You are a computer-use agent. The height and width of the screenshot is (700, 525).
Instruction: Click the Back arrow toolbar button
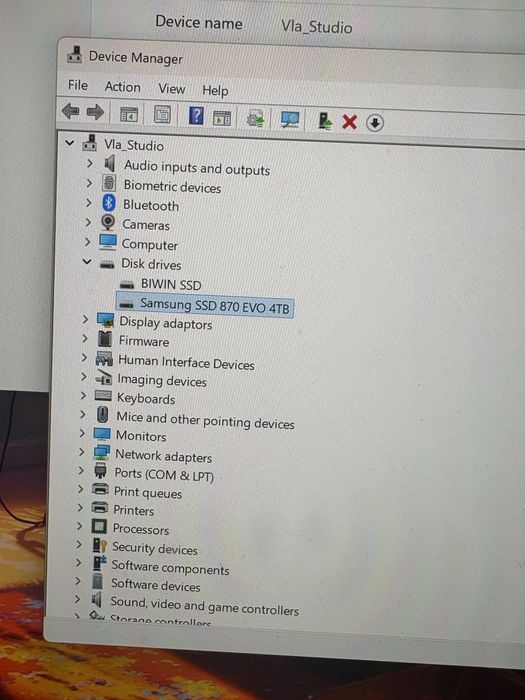71,111
